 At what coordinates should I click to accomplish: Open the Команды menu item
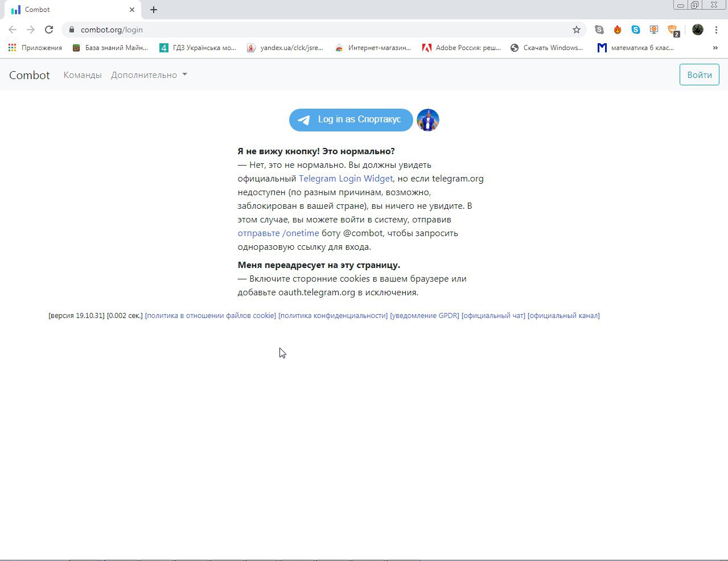(x=83, y=75)
